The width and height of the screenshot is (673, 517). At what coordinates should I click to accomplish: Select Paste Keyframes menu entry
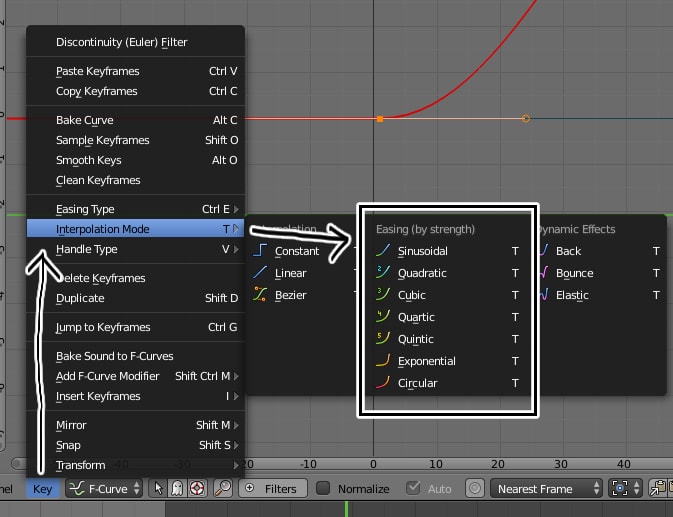tap(135, 71)
